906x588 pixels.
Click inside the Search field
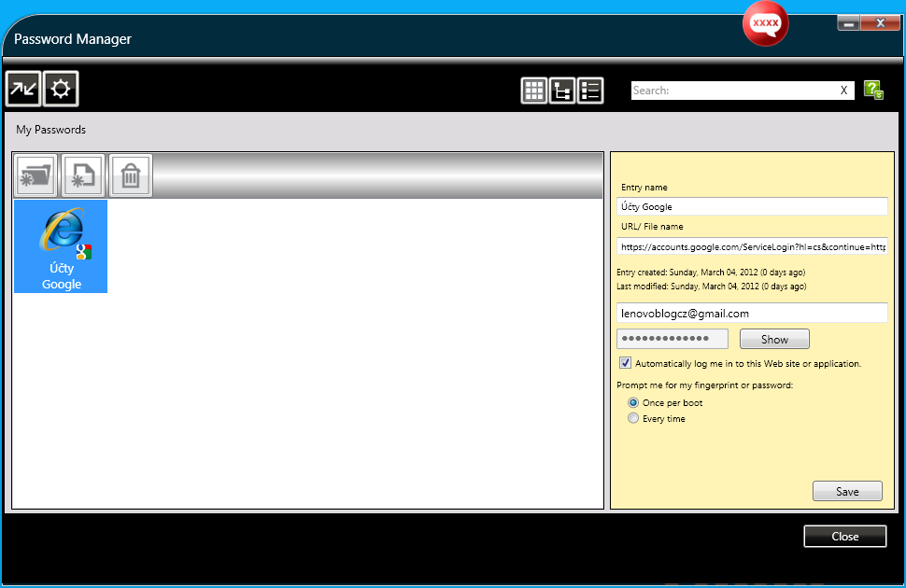pos(731,91)
